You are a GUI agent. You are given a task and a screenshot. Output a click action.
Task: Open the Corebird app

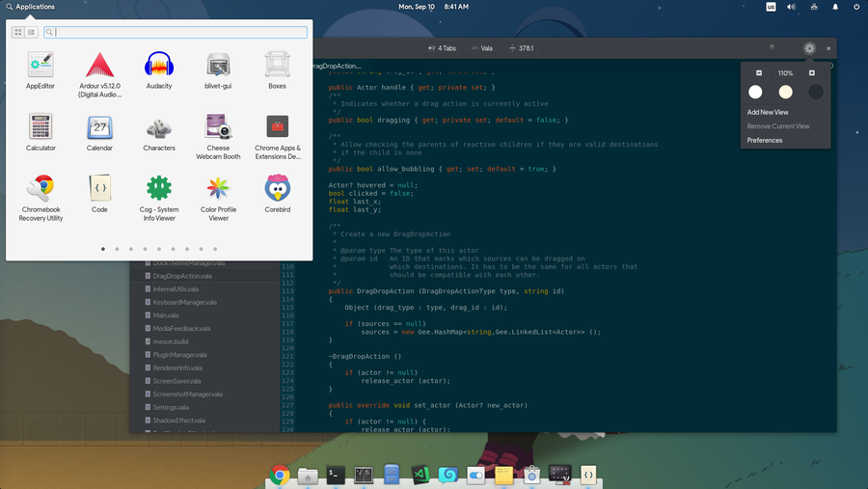click(x=278, y=188)
